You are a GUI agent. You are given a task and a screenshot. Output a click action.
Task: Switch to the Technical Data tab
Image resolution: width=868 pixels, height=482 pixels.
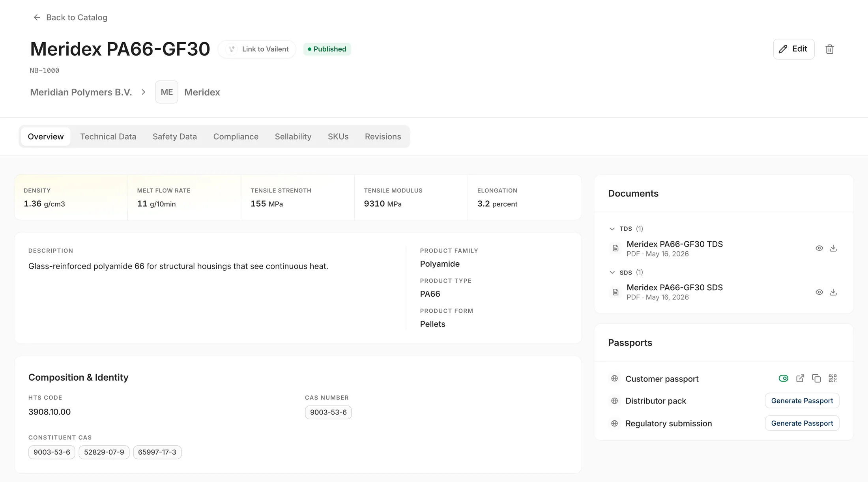pyautogui.click(x=108, y=137)
